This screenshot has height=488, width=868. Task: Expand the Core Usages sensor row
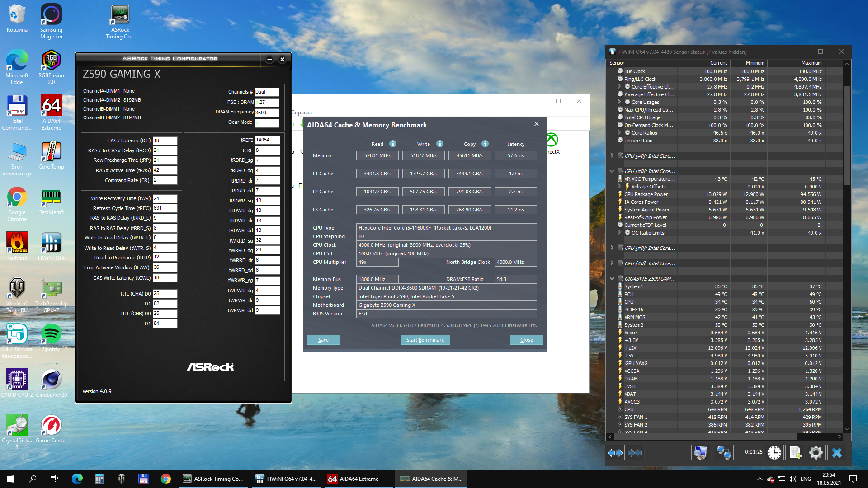(619, 102)
